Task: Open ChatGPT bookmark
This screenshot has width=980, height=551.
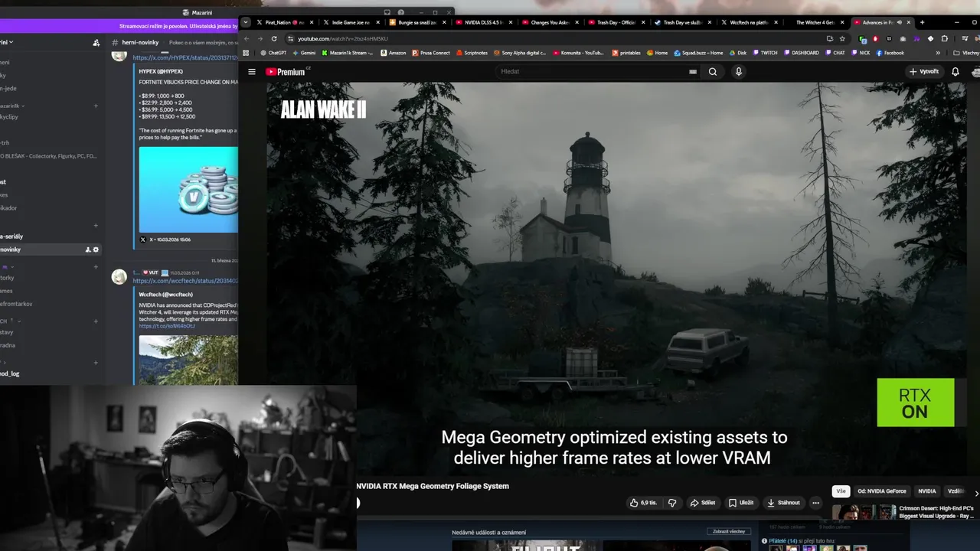Action: (274, 53)
